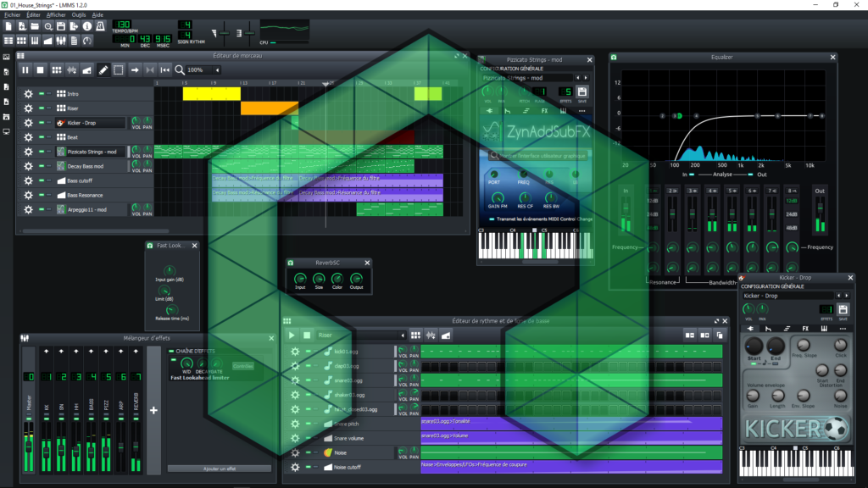Toggle the CHAÎNE D'EFFETS enable LED
The width and height of the screenshot is (868, 488).
[170, 351]
